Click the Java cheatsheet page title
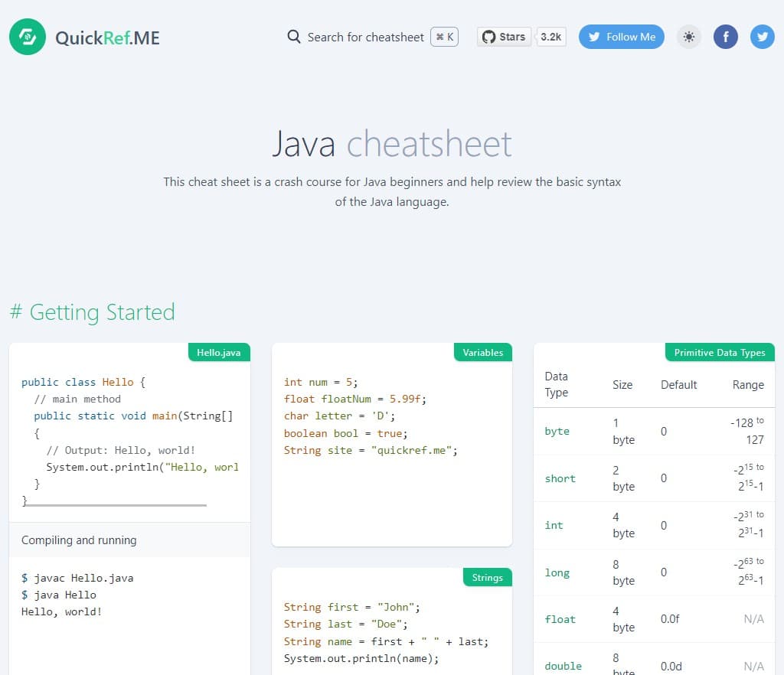Viewport: 784px width, 675px height. (x=391, y=144)
